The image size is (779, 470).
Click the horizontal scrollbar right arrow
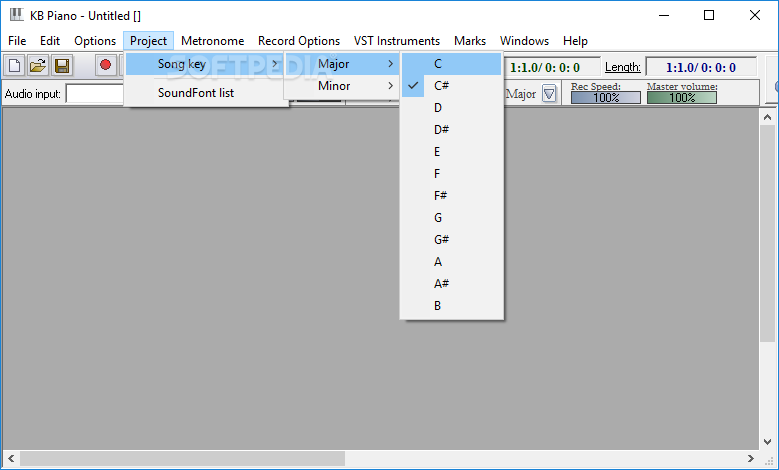click(751, 458)
